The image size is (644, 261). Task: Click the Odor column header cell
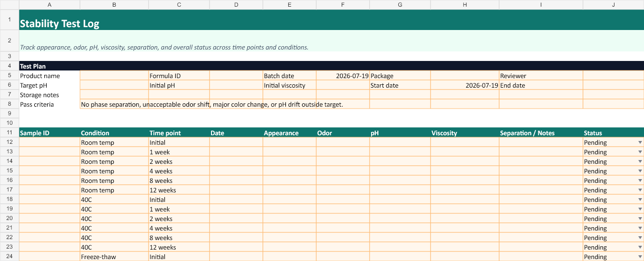coord(343,133)
